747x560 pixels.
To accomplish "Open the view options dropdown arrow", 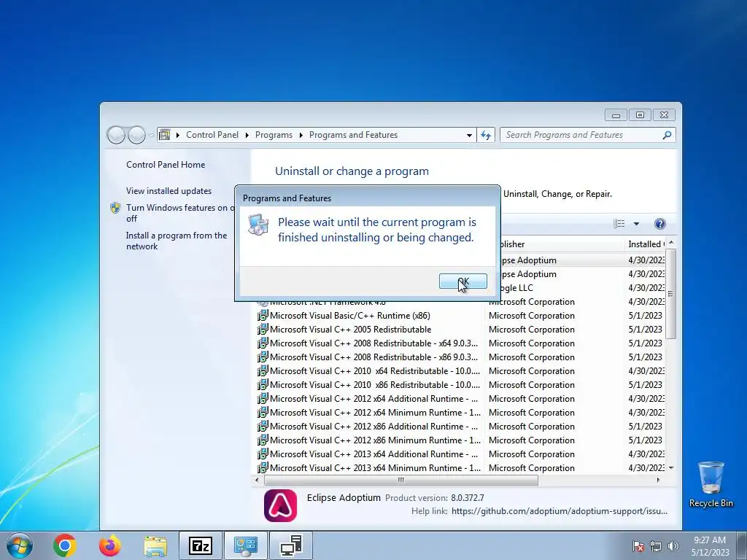I will point(636,224).
